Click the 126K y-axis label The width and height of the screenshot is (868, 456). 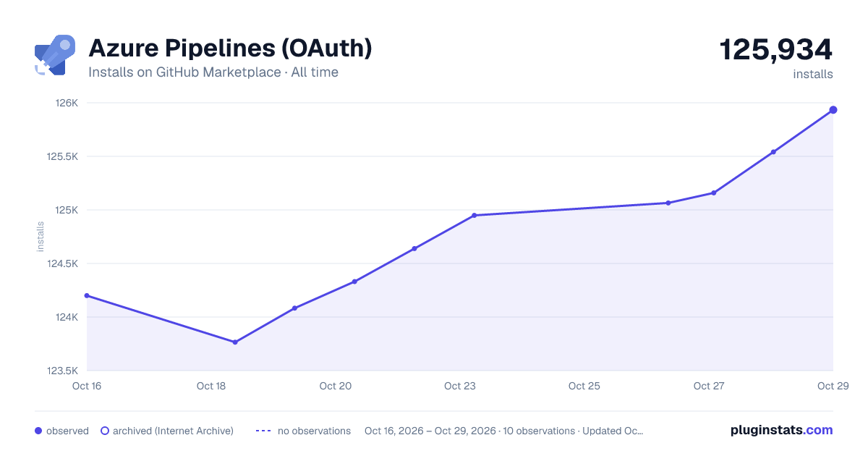pyautogui.click(x=67, y=103)
